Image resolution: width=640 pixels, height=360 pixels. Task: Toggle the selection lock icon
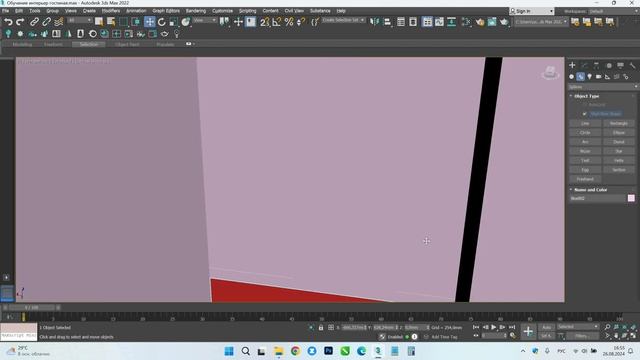[321, 327]
